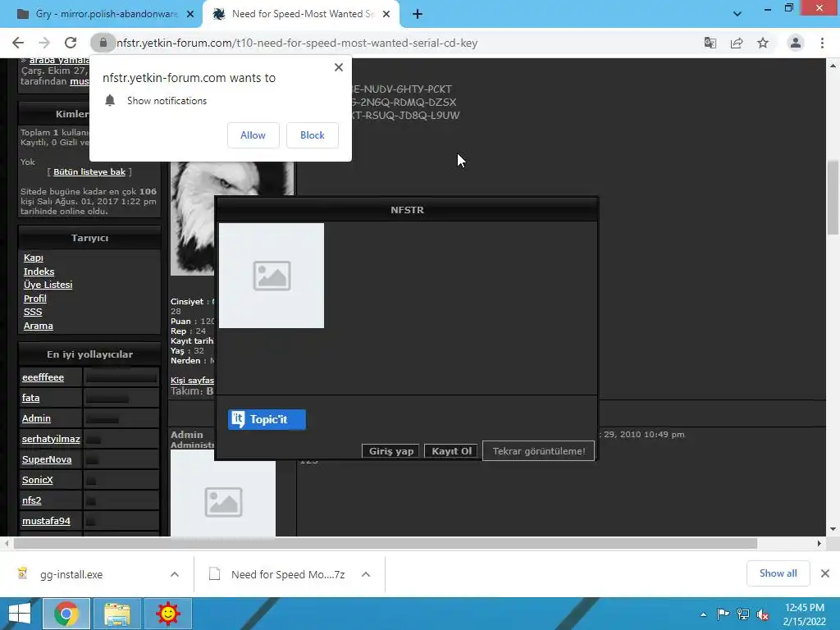Go back using browser back arrow
This screenshot has width=840, height=630.
(x=18, y=43)
